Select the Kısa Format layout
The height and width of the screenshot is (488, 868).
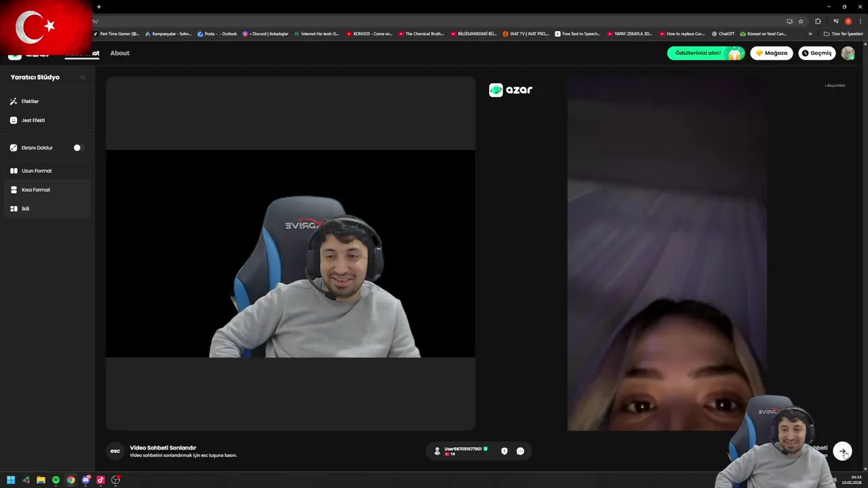pyautogui.click(x=47, y=190)
